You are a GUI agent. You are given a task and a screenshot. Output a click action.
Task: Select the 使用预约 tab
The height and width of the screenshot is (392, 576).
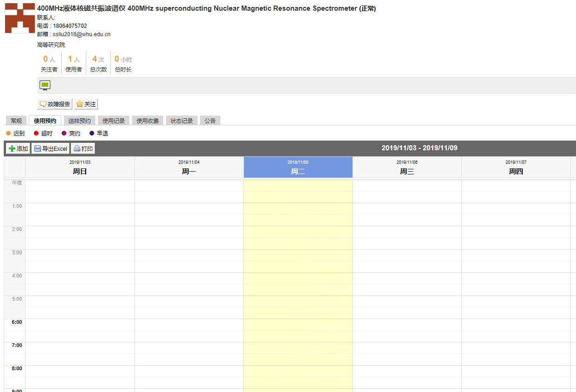[x=45, y=121]
